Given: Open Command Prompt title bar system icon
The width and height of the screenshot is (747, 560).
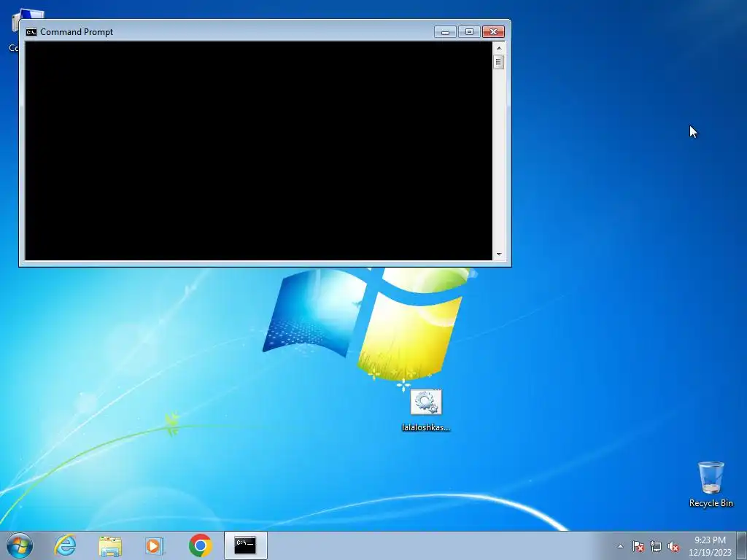Looking at the screenshot, I should coord(31,32).
